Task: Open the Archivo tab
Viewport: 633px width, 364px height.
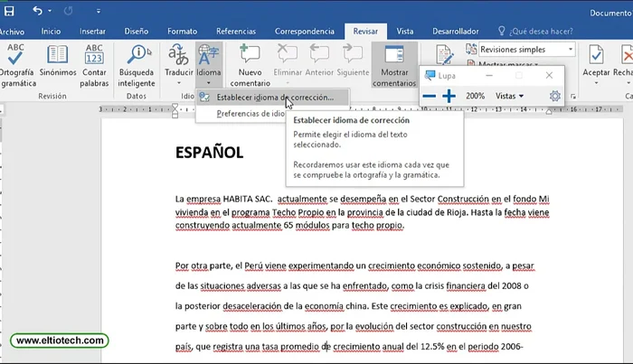Action: (x=12, y=32)
